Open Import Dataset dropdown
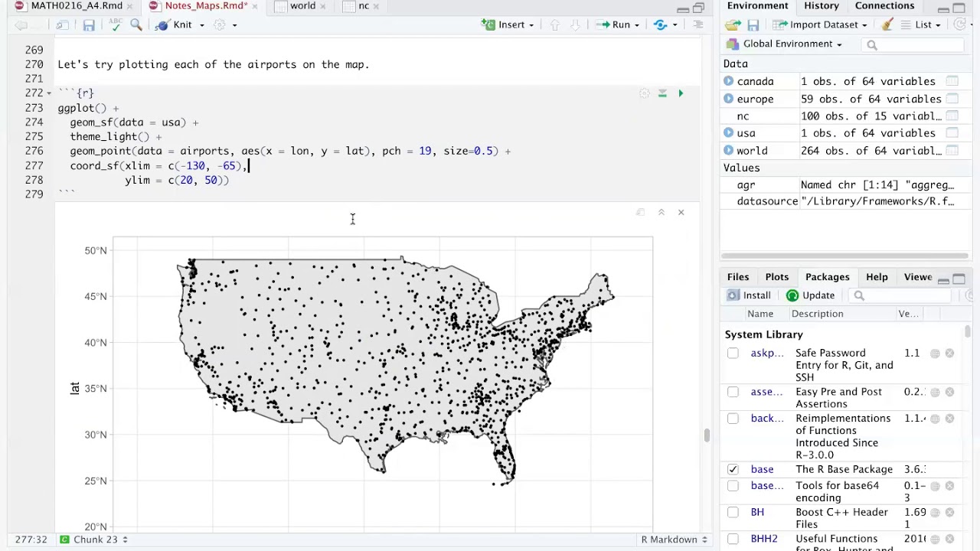980x551 pixels. point(819,25)
